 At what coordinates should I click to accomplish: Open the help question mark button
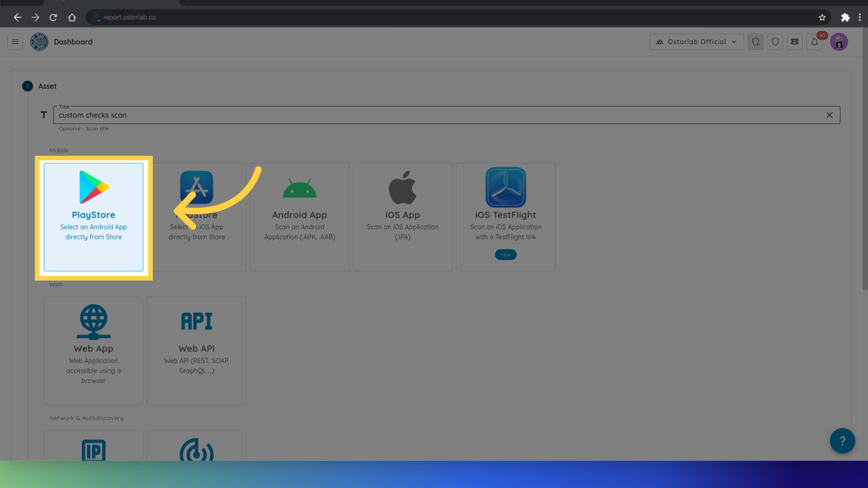(842, 441)
